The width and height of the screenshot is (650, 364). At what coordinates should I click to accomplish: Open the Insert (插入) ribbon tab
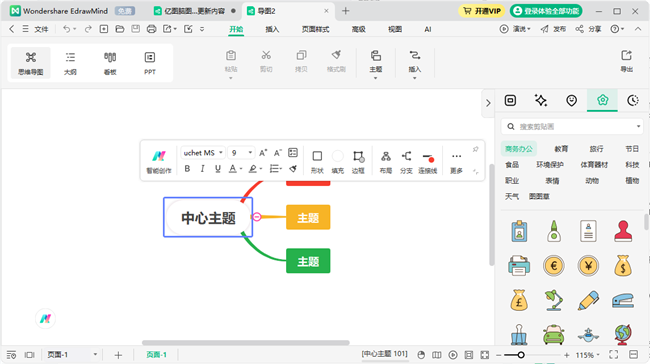pos(272,29)
